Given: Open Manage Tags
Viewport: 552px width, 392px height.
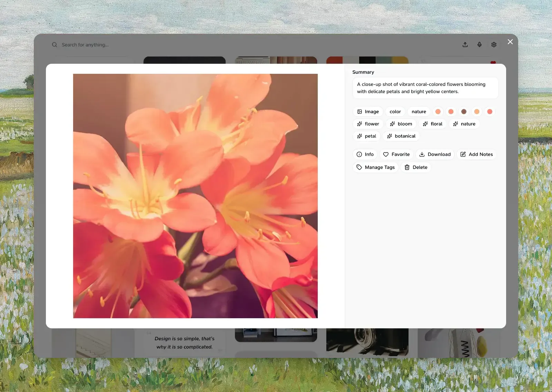Looking at the screenshot, I should tap(375, 167).
